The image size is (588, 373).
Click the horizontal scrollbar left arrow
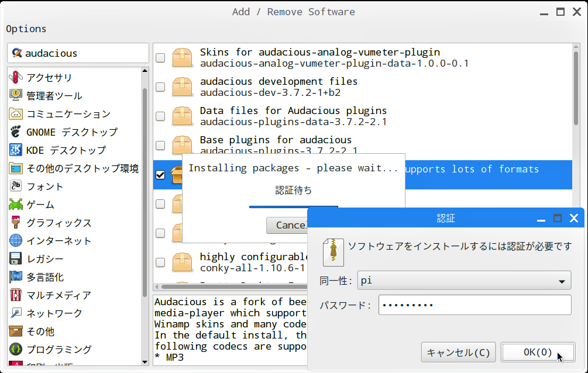click(x=157, y=287)
